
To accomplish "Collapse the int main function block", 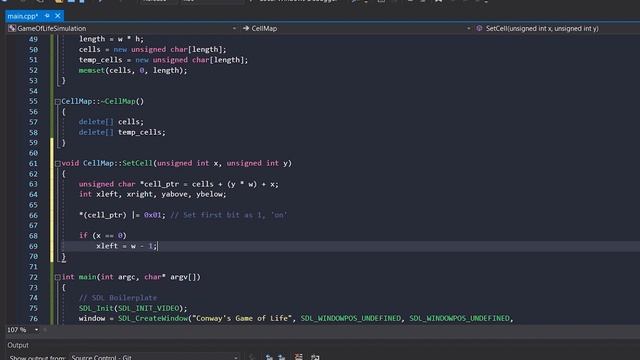I will pos(58,278).
